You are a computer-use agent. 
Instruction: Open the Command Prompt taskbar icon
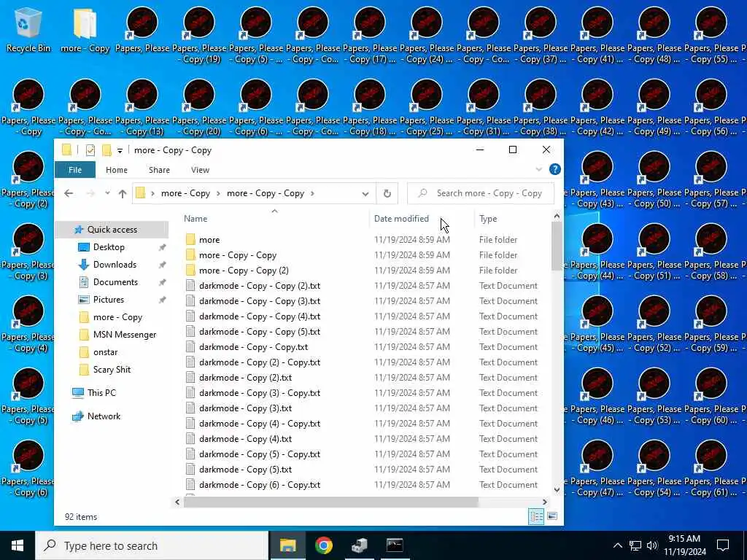coord(395,545)
